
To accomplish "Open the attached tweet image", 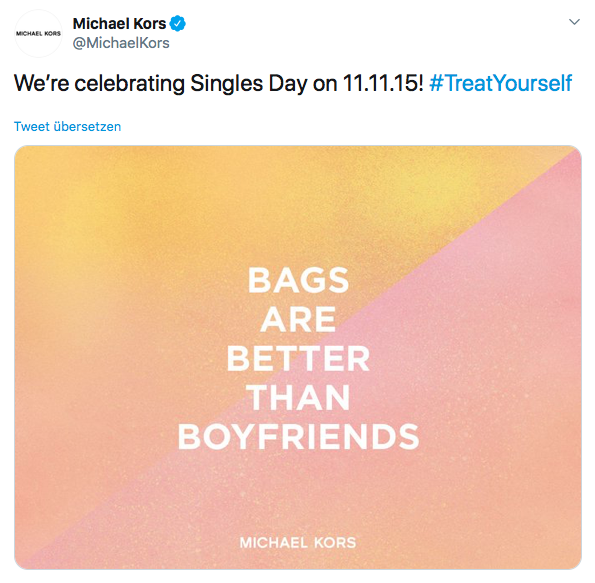I will [298, 357].
